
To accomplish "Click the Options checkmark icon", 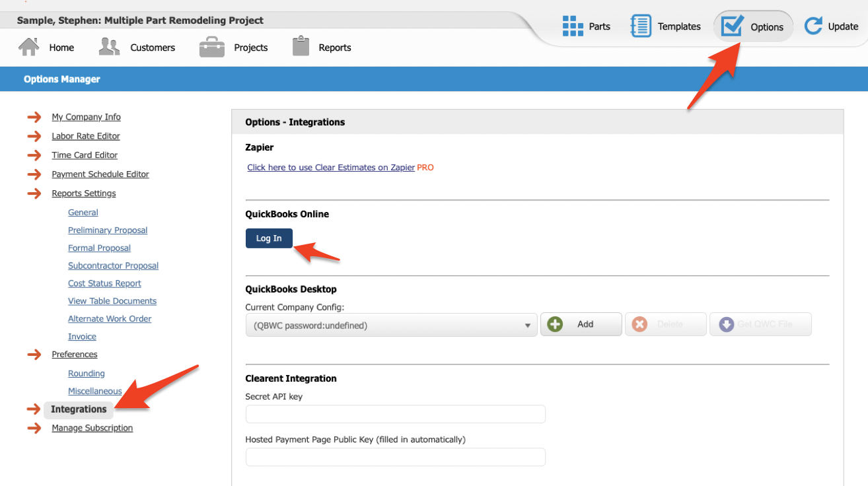I will click(733, 26).
